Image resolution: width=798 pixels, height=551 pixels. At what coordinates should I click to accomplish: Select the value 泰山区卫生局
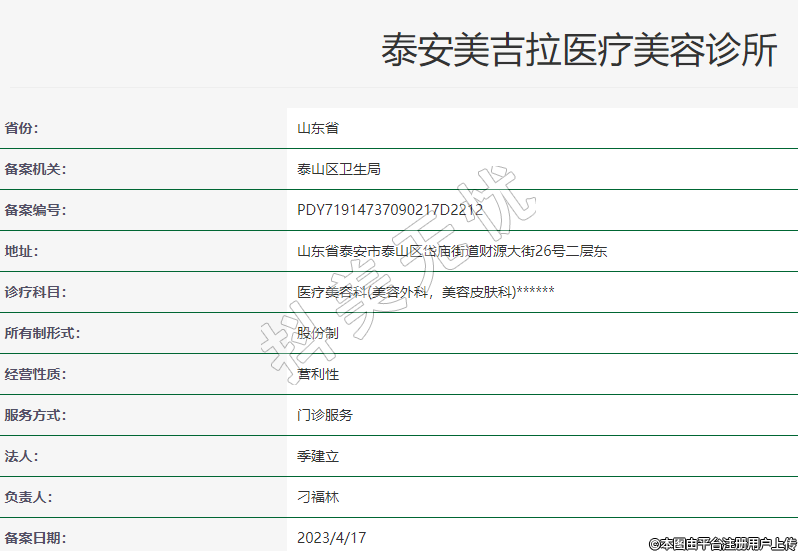(x=339, y=169)
